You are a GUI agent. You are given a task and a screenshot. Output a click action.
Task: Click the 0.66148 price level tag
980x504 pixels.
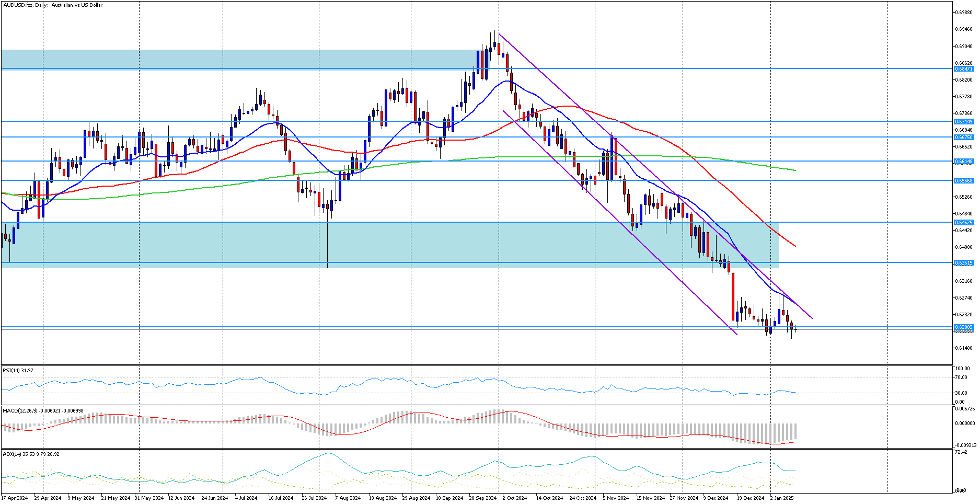(964, 162)
